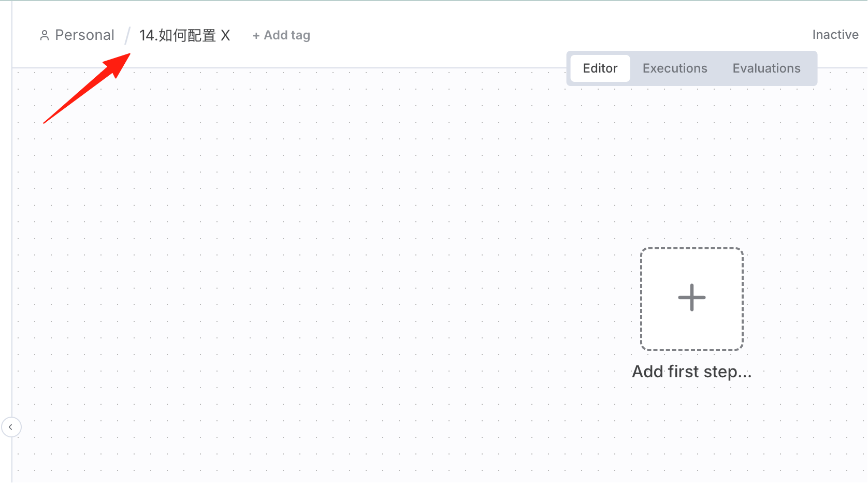Click the word tag in Add tag
This screenshot has width=868, height=483.
point(300,35)
